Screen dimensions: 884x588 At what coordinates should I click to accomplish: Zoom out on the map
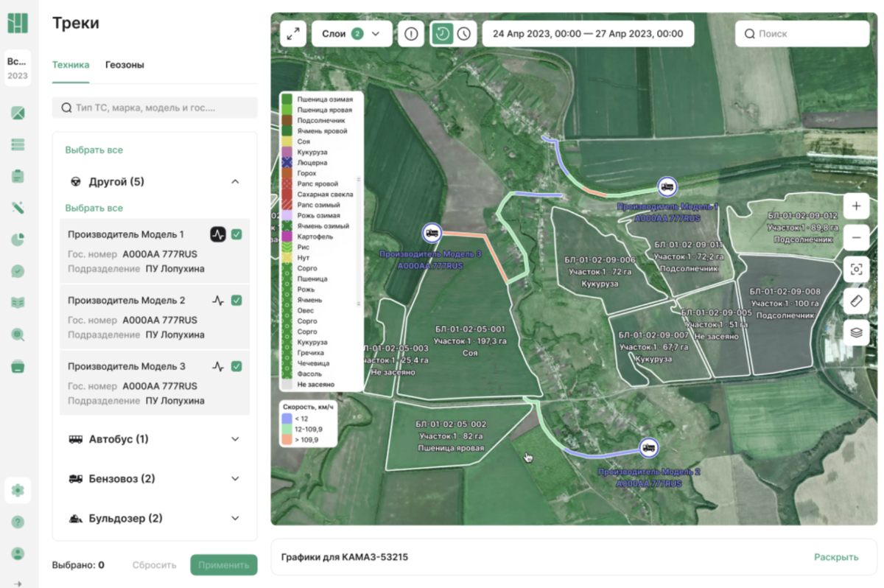pos(856,237)
